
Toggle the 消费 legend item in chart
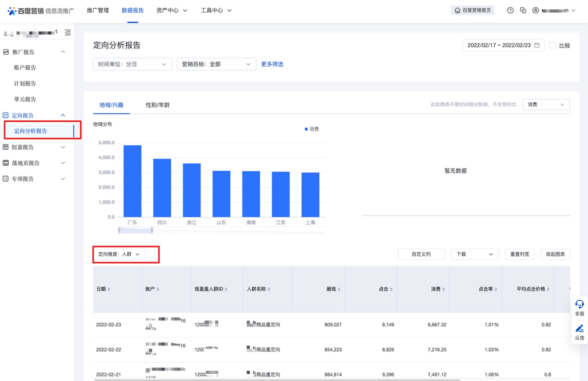[311, 129]
